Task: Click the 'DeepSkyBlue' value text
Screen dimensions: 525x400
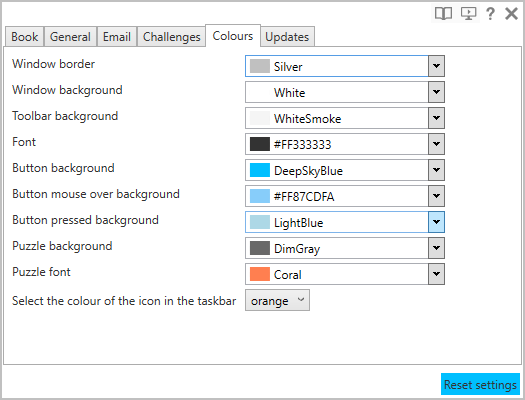Action: pyautogui.click(x=308, y=171)
